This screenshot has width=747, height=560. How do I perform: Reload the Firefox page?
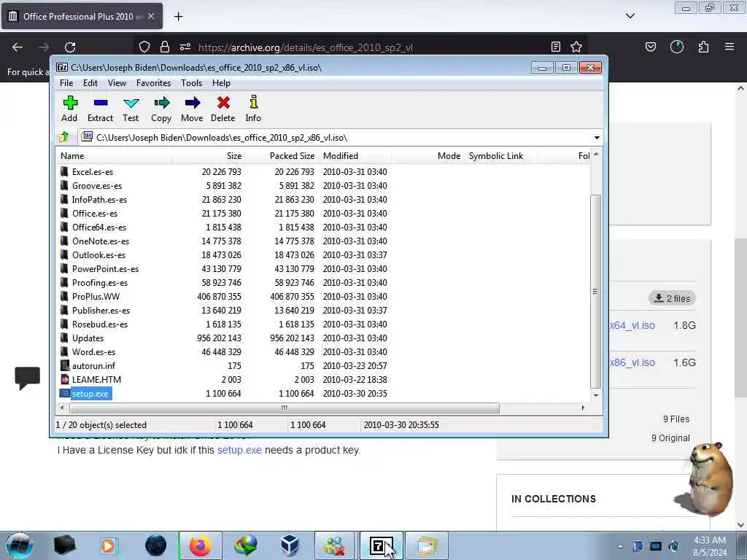(70, 47)
